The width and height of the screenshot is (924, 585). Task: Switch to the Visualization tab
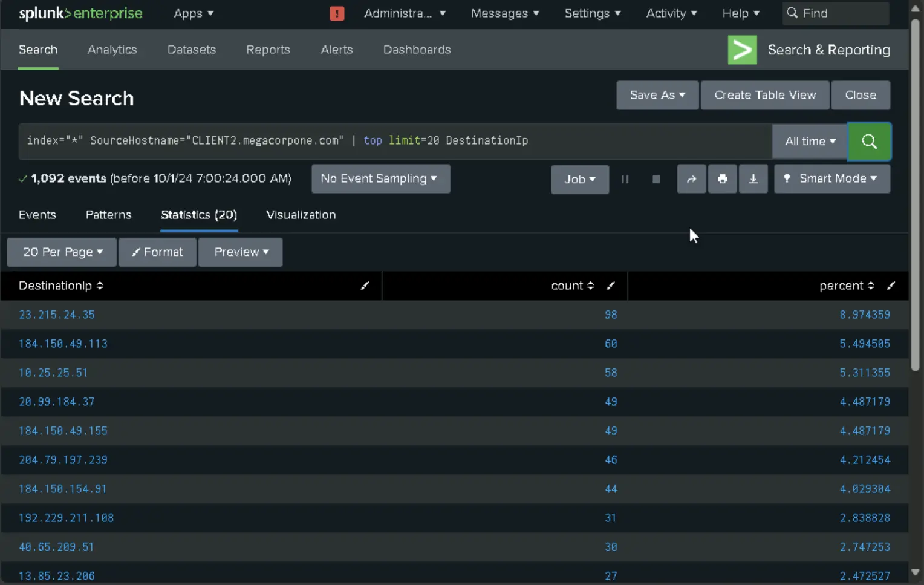click(x=301, y=215)
